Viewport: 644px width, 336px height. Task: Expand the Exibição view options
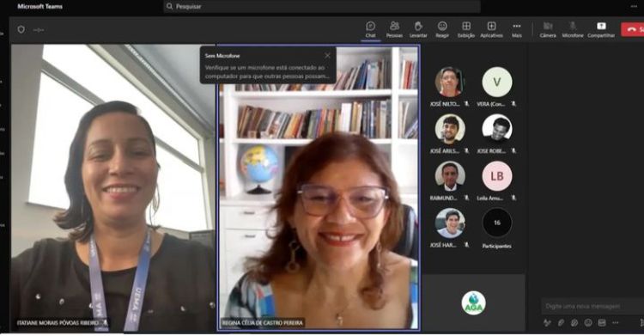tap(466, 29)
